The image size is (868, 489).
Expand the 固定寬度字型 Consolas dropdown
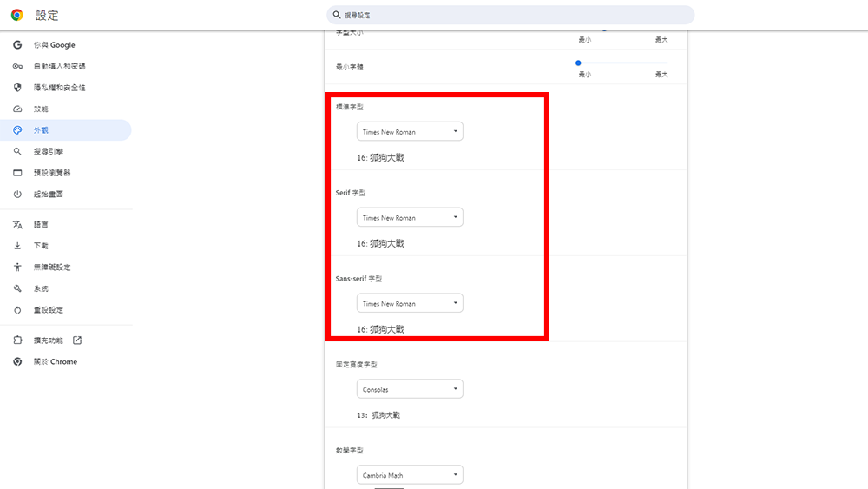[x=410, y=390]
